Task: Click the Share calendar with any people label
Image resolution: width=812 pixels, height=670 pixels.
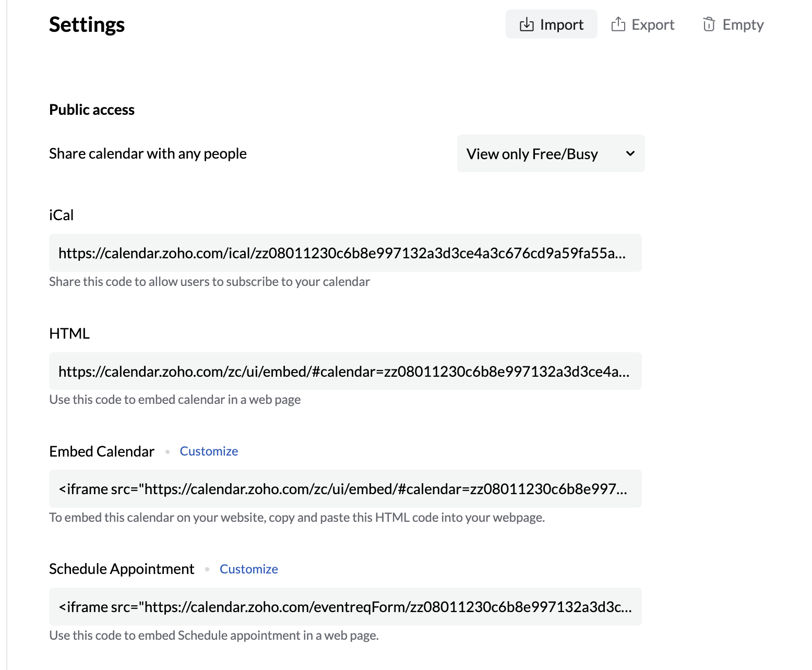Action: click(x=148, y=154)
